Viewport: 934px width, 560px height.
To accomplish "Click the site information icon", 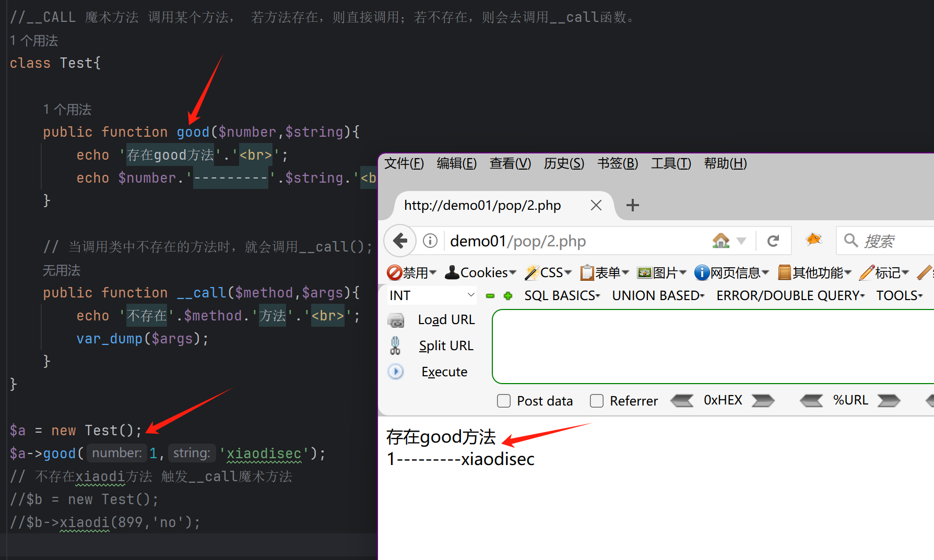I will 430,241.
